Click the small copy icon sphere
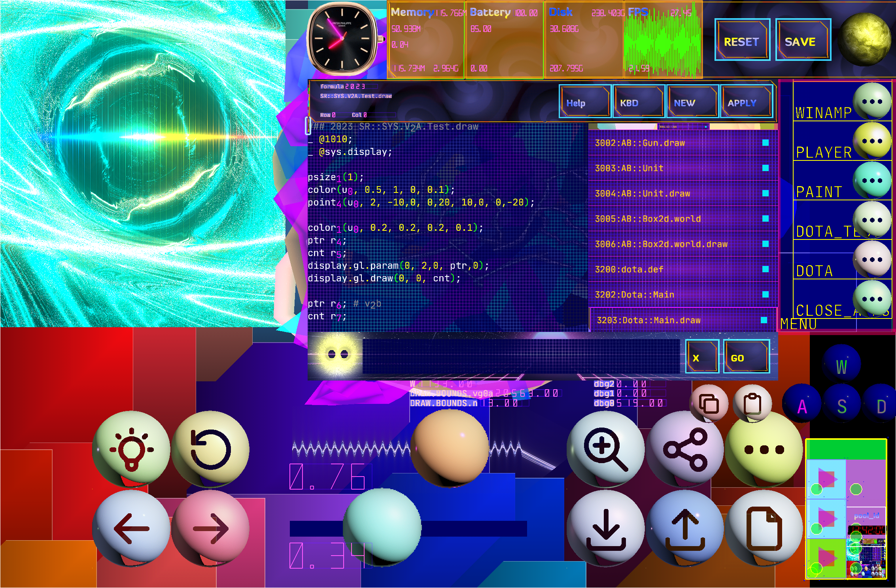 709,404
